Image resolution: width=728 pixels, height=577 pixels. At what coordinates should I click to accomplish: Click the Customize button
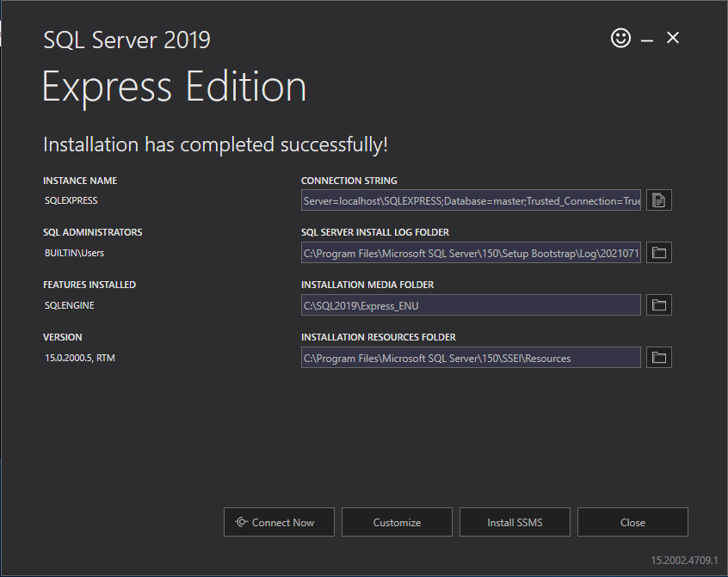(397, 522)
